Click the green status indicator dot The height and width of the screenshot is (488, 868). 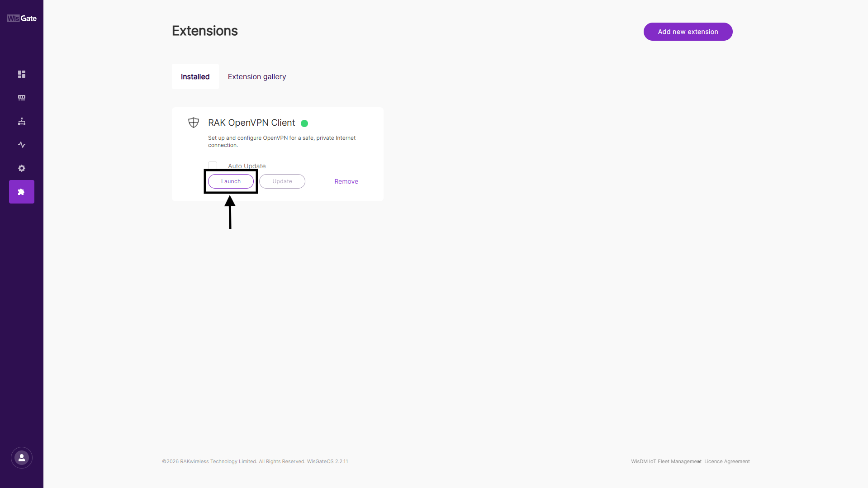tap(304, 123)
